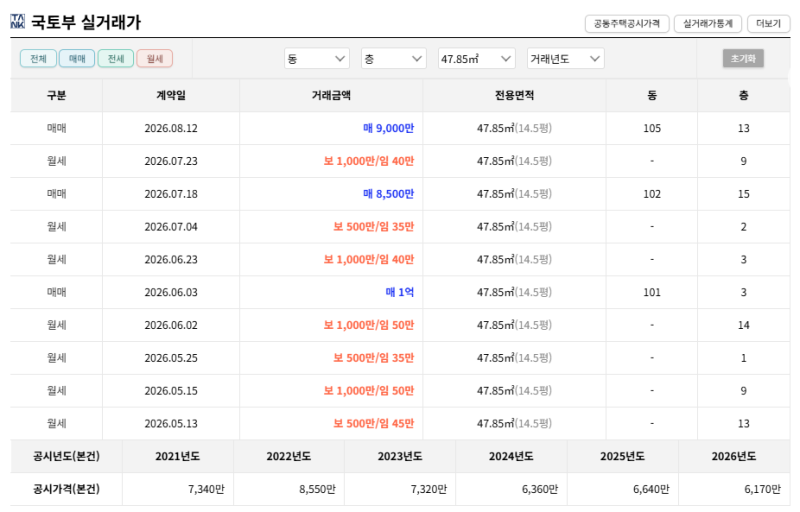Viewport: 800px width, 512px height.
Task: Click the 초기화 reset button
Action: tap(743, 59)
